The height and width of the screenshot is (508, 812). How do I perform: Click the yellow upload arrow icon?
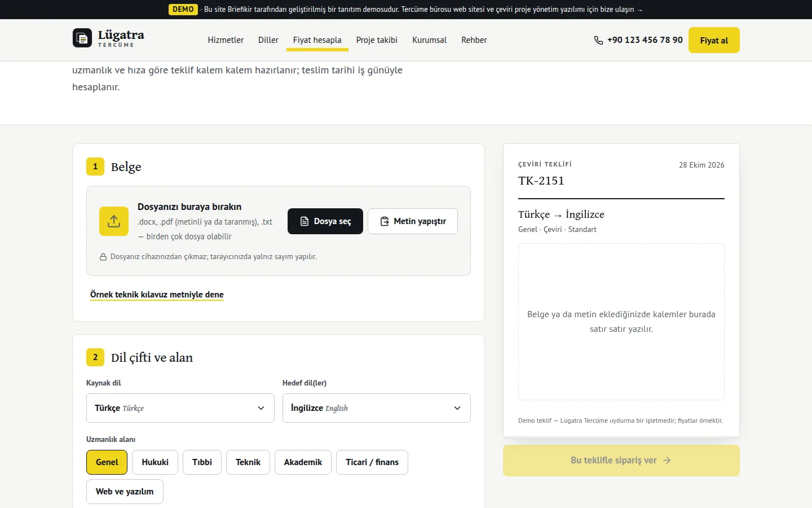(x=114, y=221)
